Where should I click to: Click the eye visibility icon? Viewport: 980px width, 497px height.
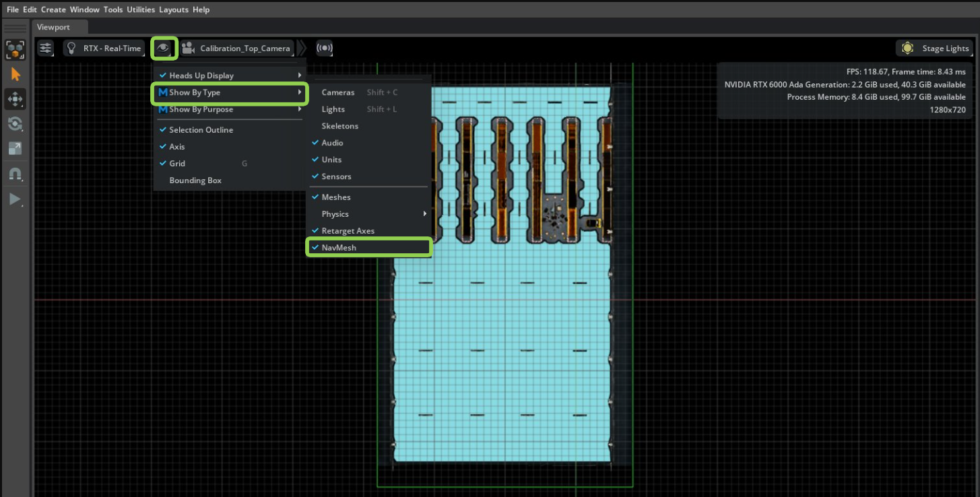pos(163,48)
